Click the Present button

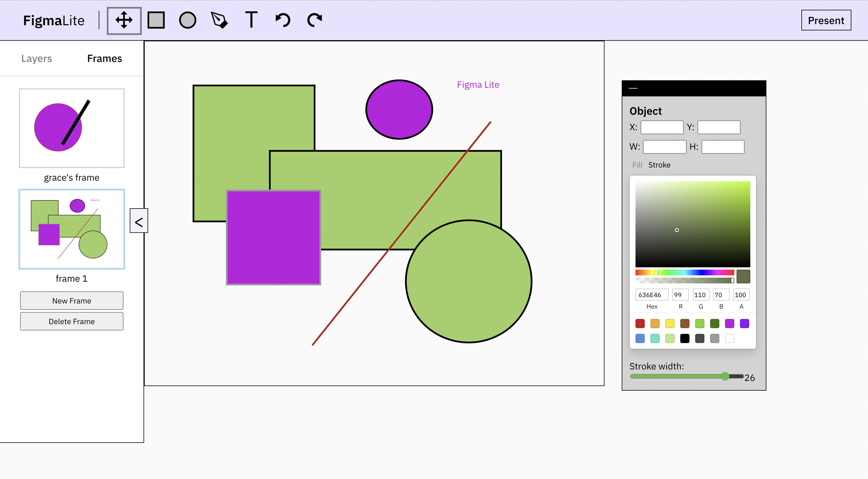[x=826, y=20]
